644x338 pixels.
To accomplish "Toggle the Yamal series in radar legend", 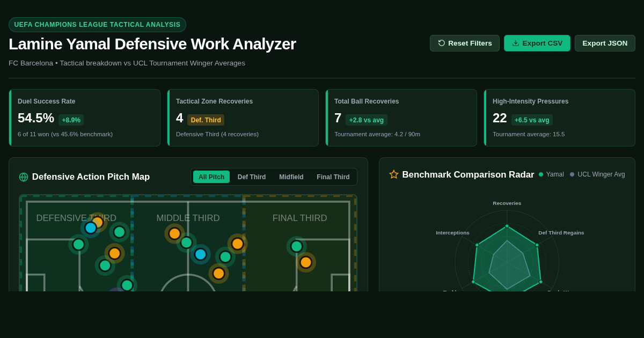I will click(x=551, y=174).
